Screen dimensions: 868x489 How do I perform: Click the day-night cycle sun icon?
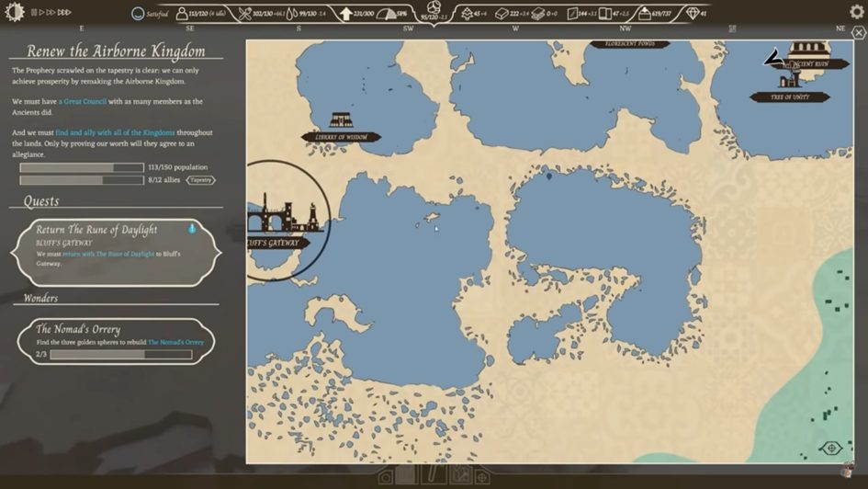[x=15, y=12]
